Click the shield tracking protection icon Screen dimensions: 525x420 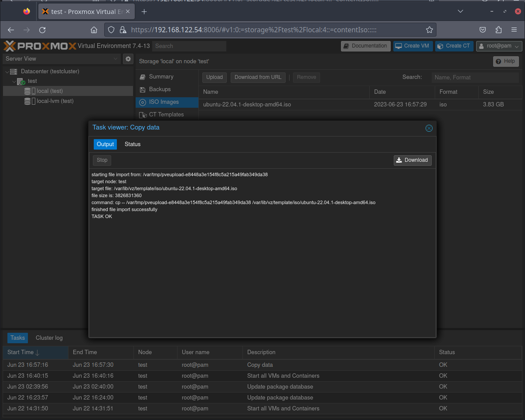click(x=111, y=30)
